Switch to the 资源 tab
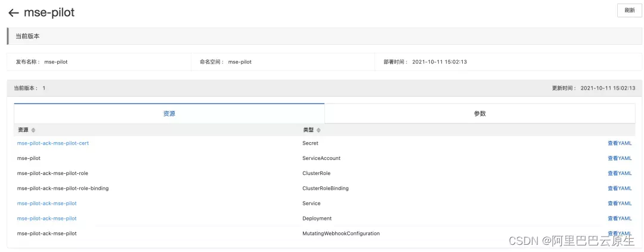 [x=169, y=113]
